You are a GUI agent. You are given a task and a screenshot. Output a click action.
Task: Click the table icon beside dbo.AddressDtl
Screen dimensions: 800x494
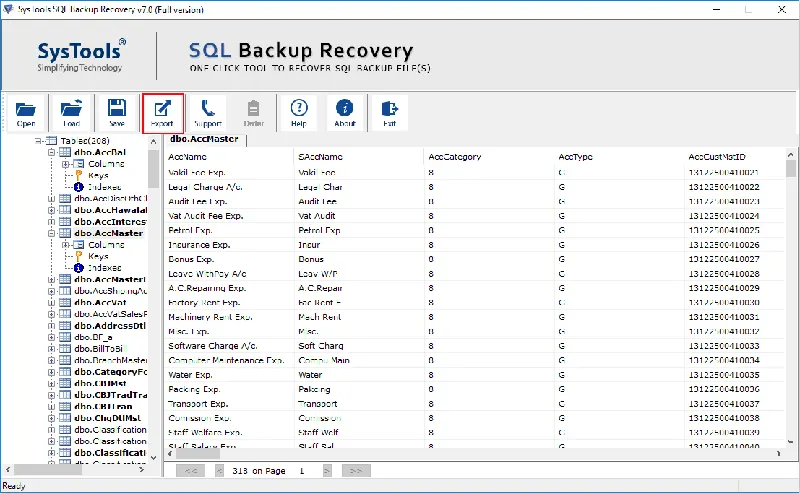[x=65, y=326]
